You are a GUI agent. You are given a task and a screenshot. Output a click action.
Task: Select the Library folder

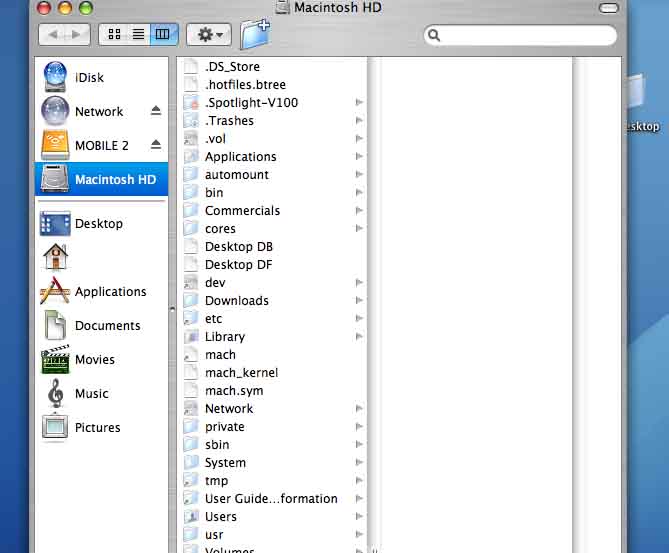pos(272,337)
